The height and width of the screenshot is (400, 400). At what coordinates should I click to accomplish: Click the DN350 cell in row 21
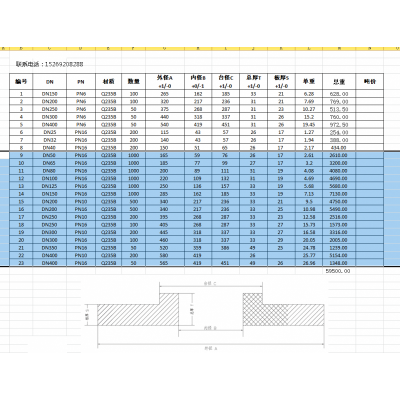(x=50, y=248)
